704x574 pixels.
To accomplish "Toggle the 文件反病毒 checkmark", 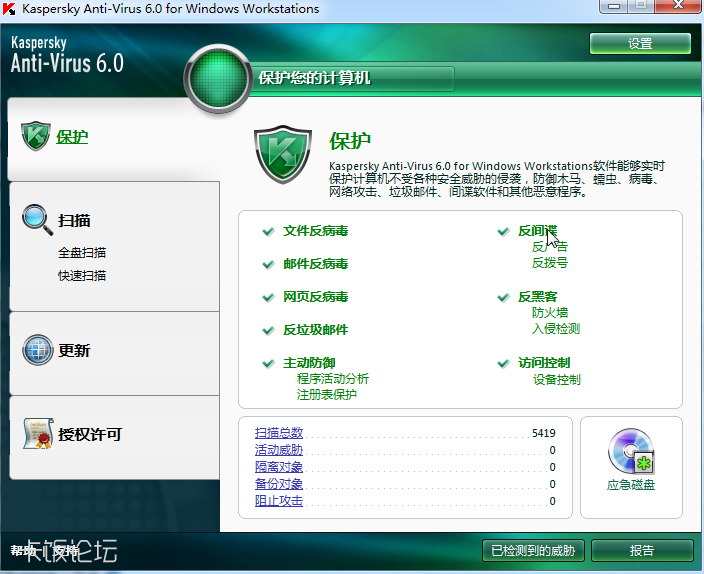I will pyautogui.click(x=268, y=231).
